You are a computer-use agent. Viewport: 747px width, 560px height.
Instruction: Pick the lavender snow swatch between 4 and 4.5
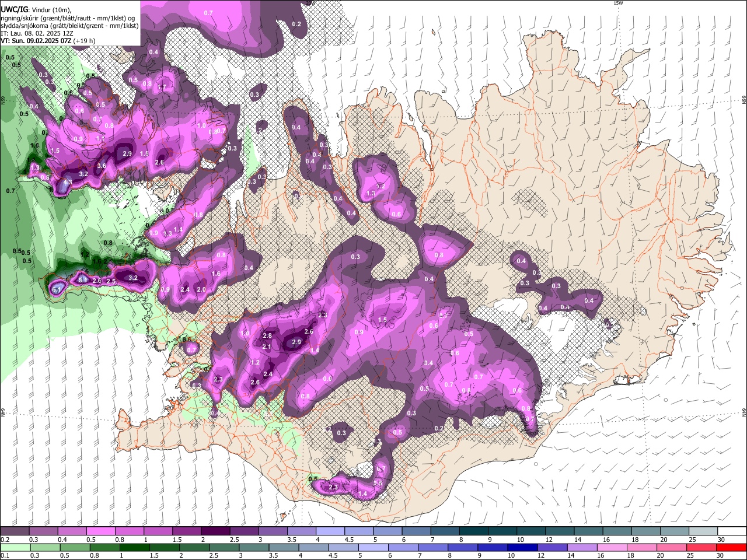(x=329, y=531)
